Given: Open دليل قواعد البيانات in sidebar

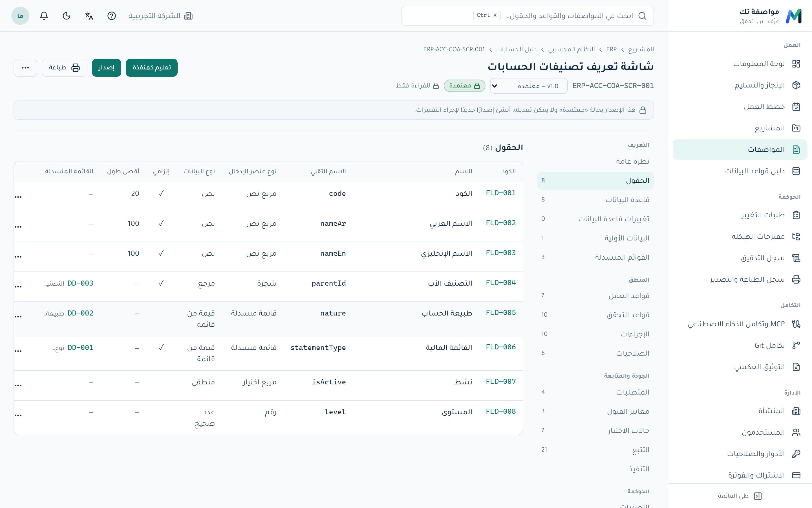Looking at the screenshot, I should click(x=740, y=171).
